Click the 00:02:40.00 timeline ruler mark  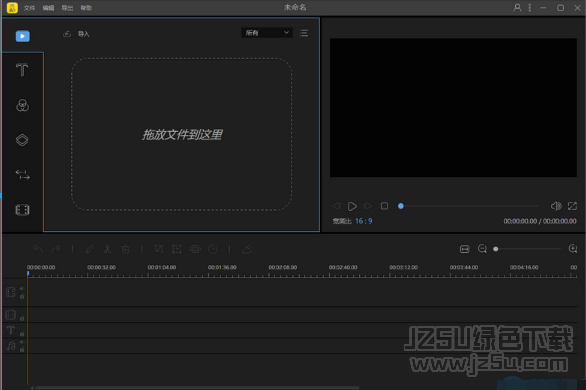(343, 267)
